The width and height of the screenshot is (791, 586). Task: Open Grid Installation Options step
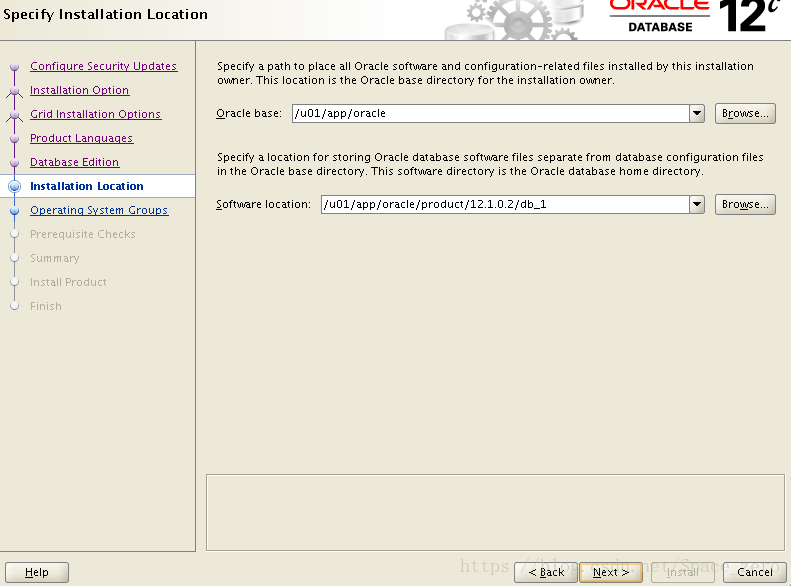(x=95, y=114)
